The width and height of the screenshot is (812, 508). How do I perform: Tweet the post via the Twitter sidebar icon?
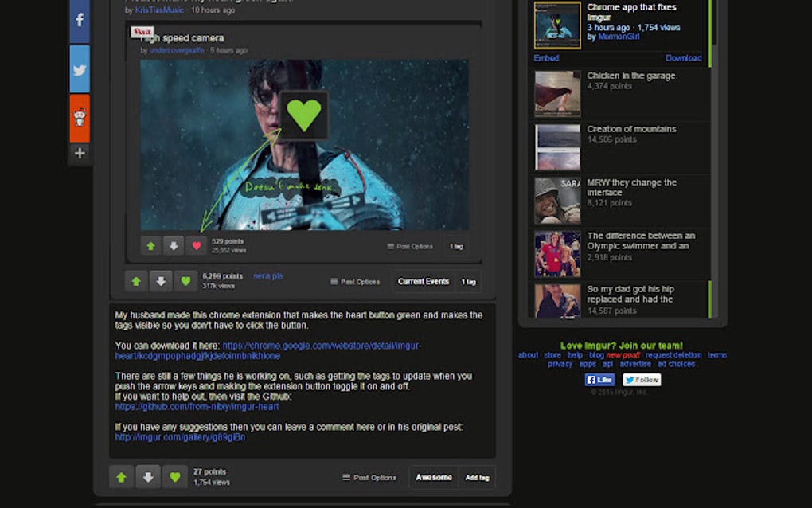pyautogui.click(x=79, y=70)
